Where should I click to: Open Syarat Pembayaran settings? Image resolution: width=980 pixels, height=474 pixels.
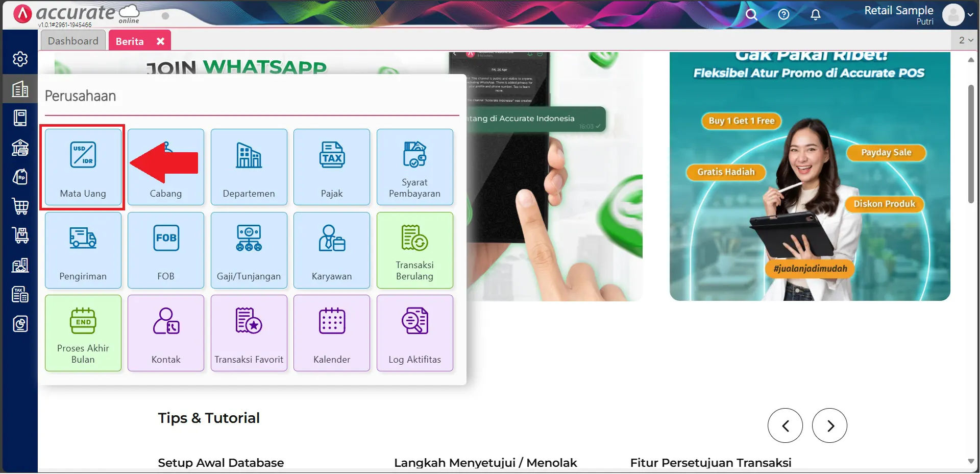click(414, 167)
